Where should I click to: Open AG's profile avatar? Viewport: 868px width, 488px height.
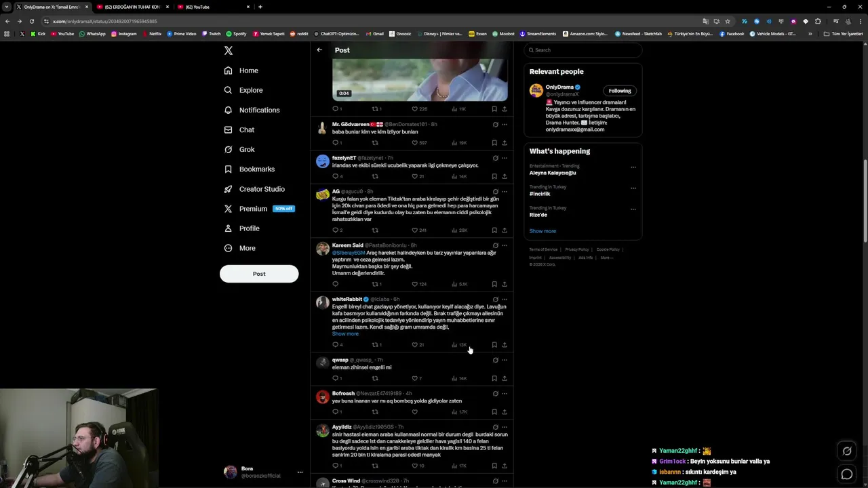[x=323, y=195]
